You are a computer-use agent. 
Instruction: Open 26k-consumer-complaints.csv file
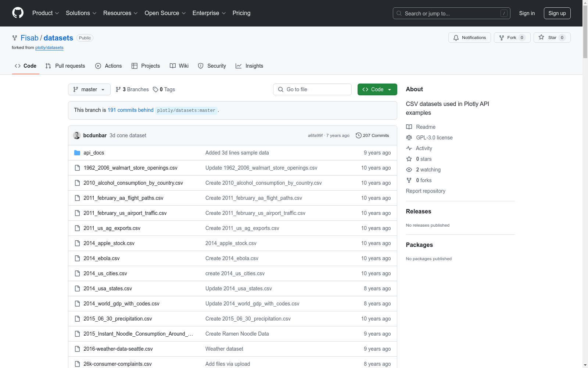tap(118, 364)
